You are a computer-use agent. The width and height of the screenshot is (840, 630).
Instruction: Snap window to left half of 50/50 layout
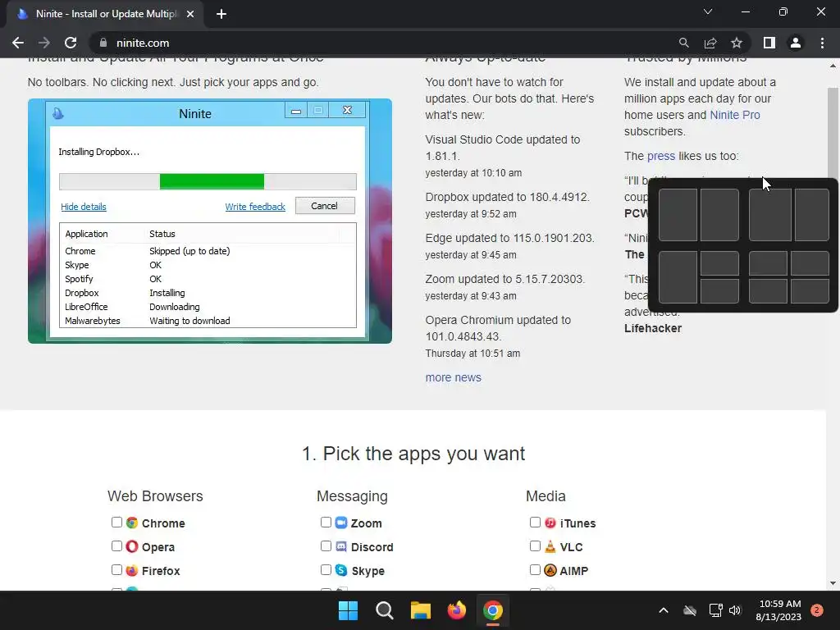click(678, 215)
